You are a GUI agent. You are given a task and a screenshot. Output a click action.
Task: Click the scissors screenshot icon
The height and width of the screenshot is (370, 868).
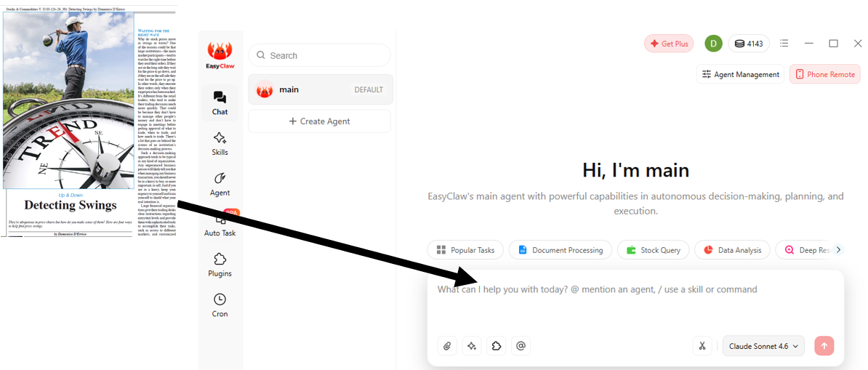pyautogui.click(x=702, y=346)
